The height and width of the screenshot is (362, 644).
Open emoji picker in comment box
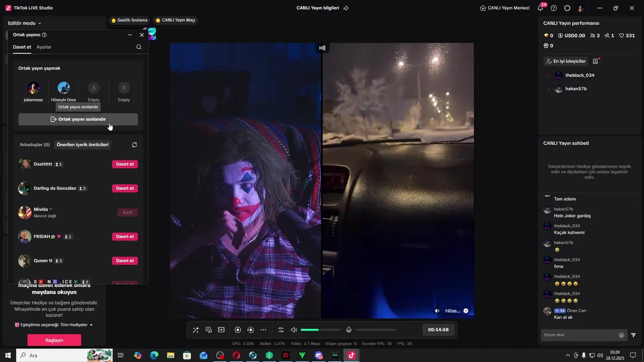pyautogui.click(x=621, y=335)
